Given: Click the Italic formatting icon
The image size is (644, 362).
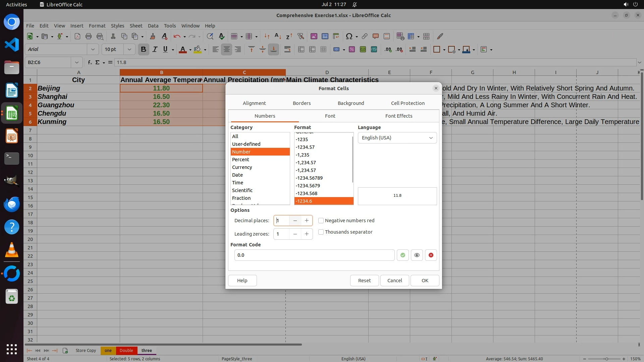Looking at the screenshot, I should pyautogui.click(x=155, y=50).
